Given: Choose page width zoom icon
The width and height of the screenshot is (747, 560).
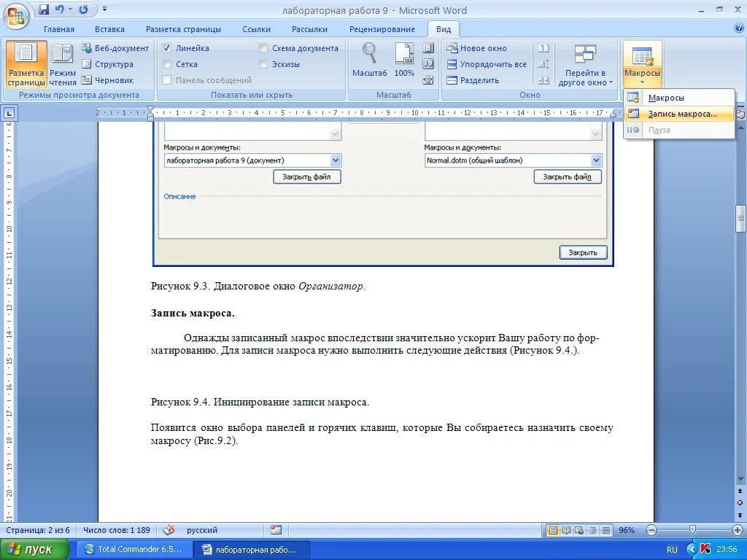Looking at the screenshot, I should click(428, 80).
